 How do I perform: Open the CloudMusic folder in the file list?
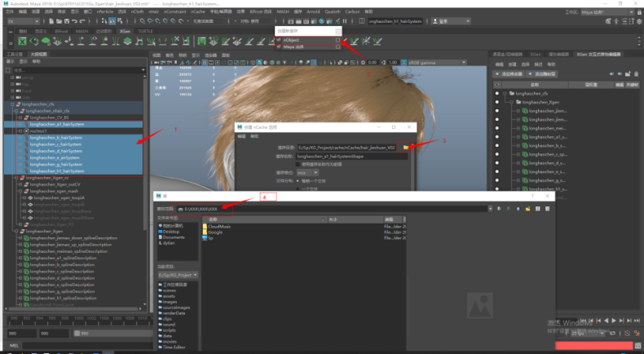pyautogui.click(x=219, y=226)
